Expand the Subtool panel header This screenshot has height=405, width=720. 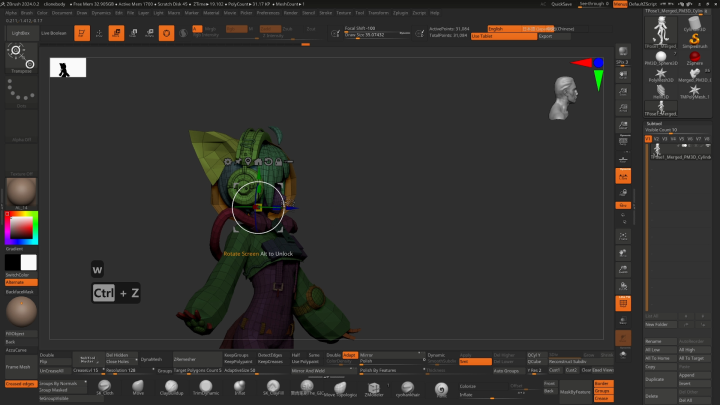point(654,123)
